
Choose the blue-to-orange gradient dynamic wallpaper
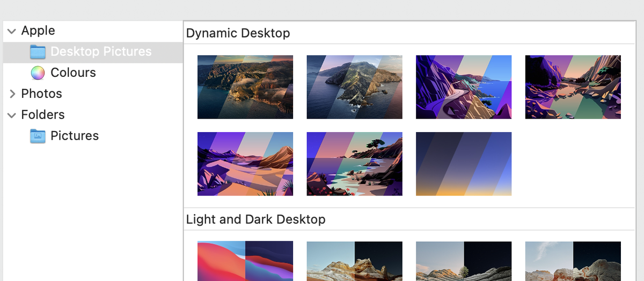click(x=464, y=164)
